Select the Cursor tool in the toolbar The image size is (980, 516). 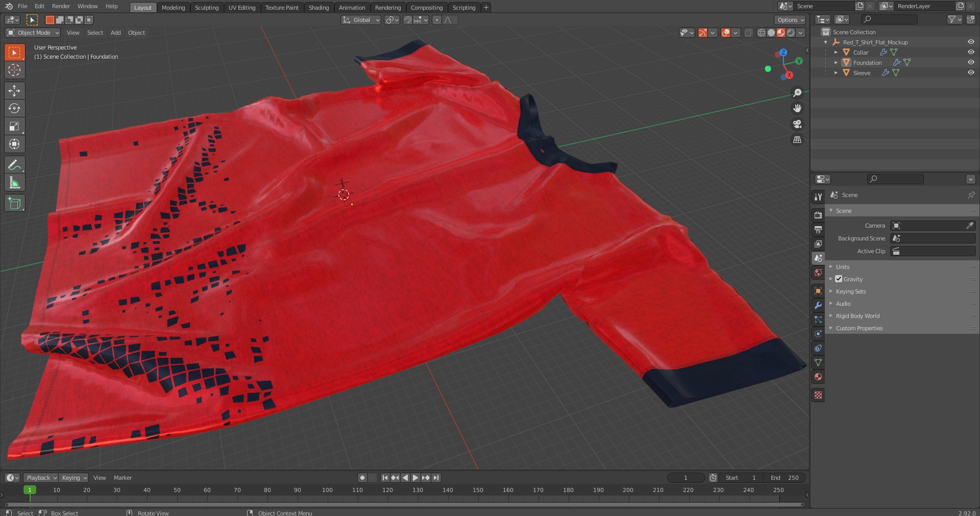(x=14, y=70)
